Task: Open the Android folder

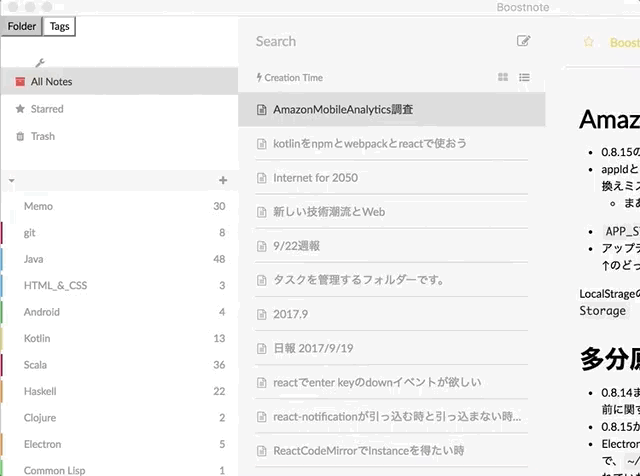Action: tap(119, 312)
